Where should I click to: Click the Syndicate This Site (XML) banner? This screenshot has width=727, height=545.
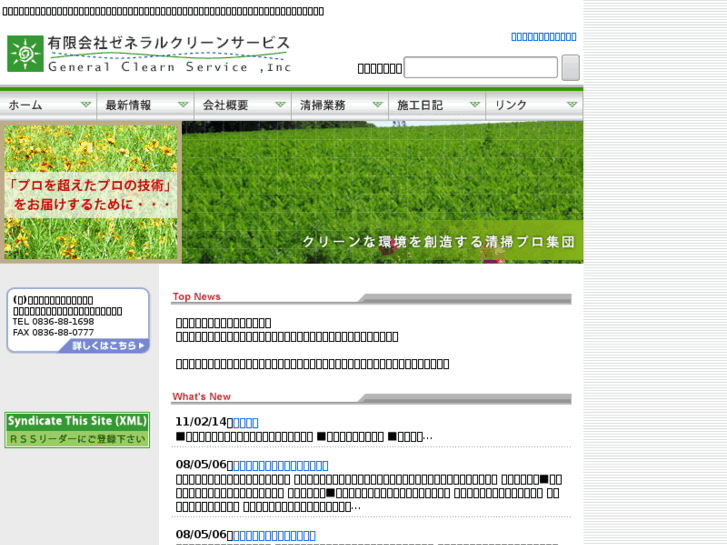tap(77, 430)
